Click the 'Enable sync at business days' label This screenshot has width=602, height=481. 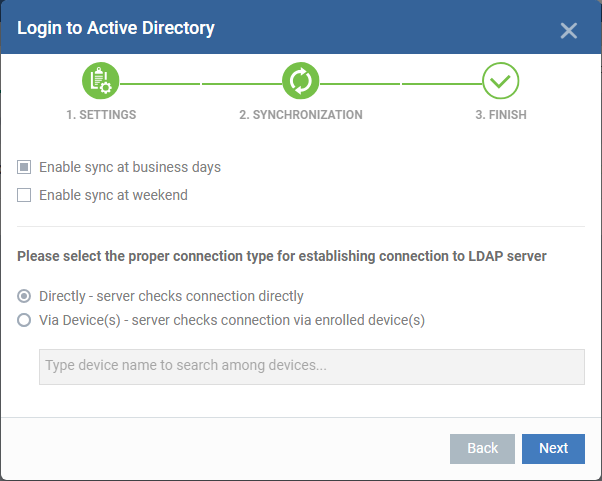(x=130, y=167)
